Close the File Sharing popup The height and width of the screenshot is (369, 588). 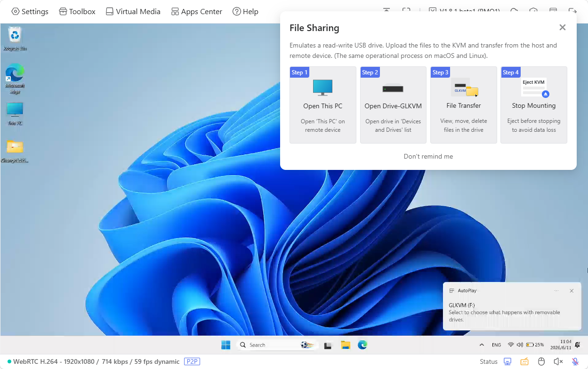(x=562, y=27)
